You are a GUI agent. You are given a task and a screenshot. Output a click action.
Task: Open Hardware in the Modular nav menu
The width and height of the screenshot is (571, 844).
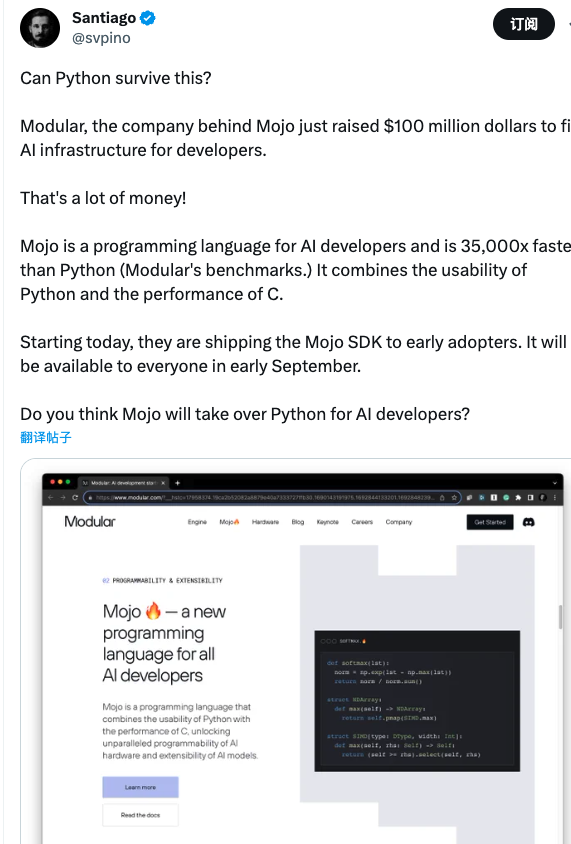(265, 522)
